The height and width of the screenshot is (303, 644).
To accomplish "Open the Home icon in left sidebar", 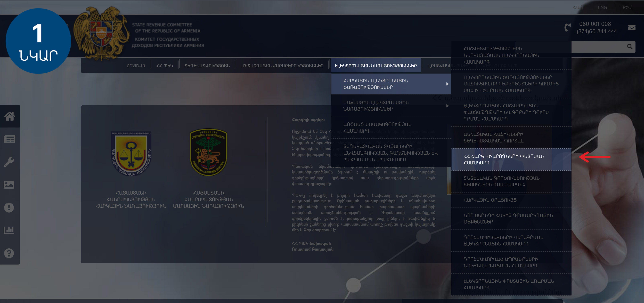I will point(10,116).
